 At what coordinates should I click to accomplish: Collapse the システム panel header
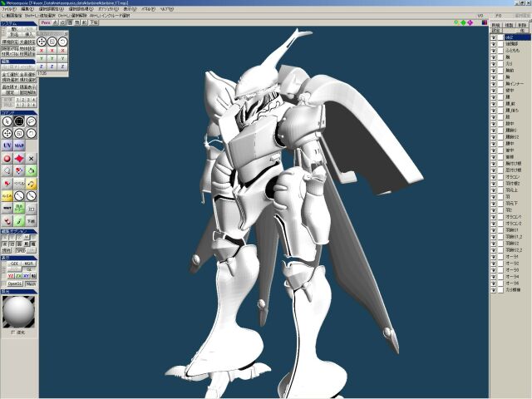(19, 24)
